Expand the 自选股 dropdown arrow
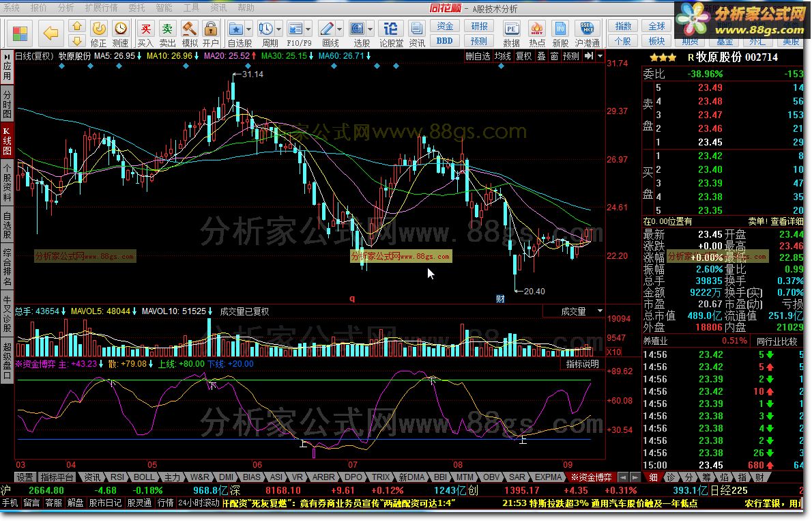 coord(248,29)
